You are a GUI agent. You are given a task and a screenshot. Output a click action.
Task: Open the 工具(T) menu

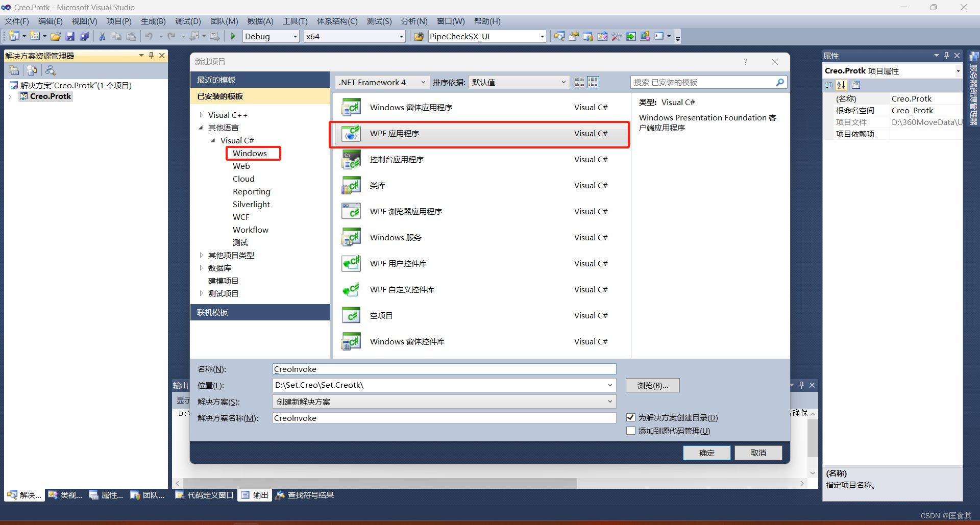295,21
